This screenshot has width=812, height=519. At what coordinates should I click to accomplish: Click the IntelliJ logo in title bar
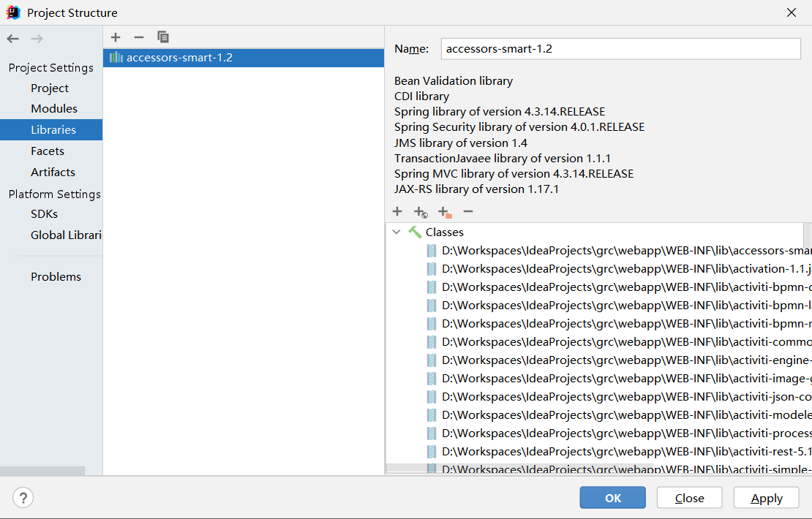point(13,12)
